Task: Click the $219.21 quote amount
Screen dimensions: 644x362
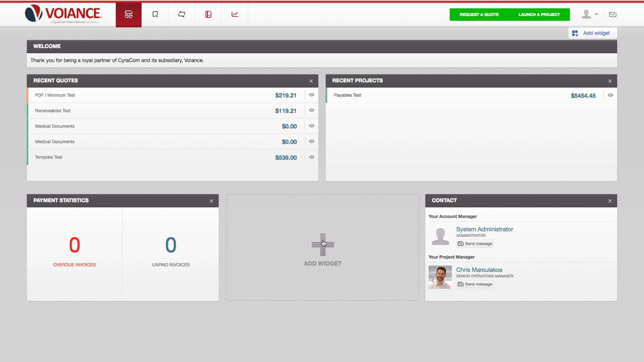Action: pos(286,96)
